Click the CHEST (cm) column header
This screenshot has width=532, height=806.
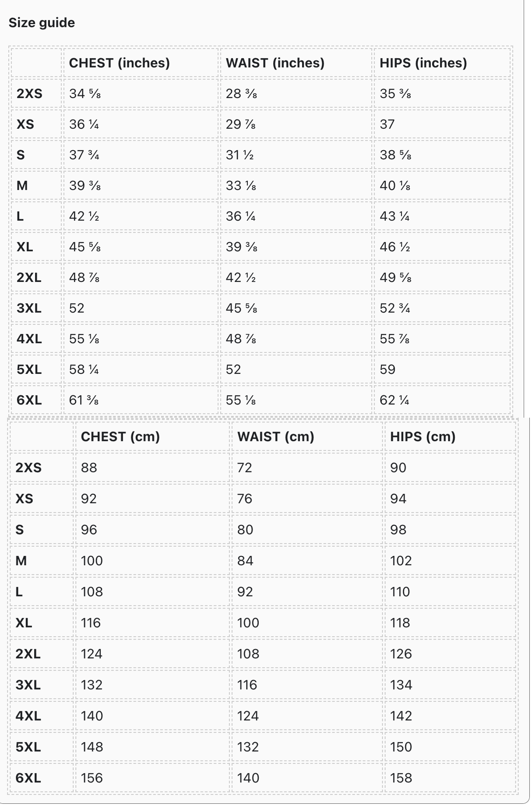point(120,436)
